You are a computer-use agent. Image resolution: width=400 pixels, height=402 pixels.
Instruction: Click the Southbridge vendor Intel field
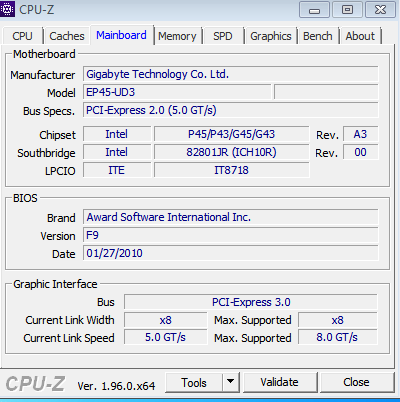pyautogui.click(x=117, y=152)
